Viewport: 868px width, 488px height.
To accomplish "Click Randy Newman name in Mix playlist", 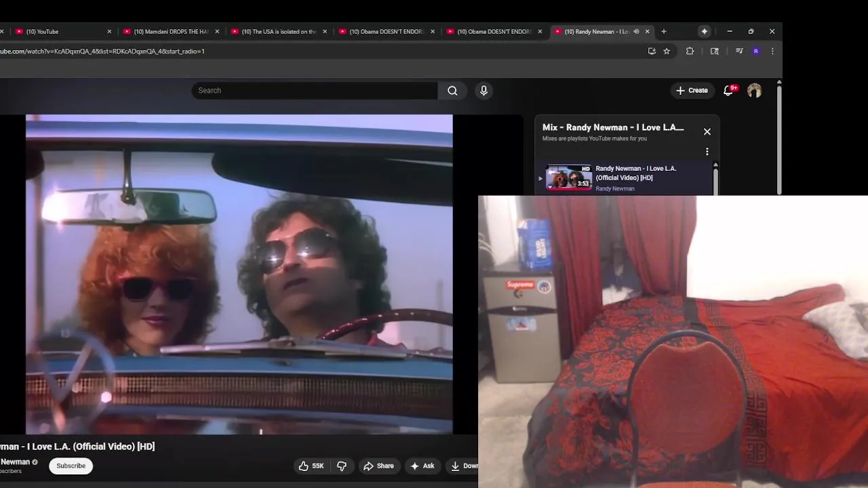I will (x=615, y=188).
